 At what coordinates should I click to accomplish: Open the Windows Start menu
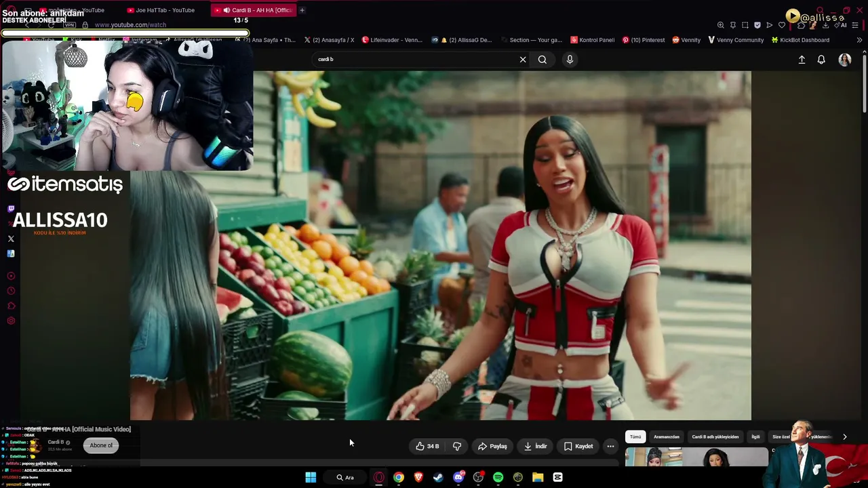[x=311, y=477]
